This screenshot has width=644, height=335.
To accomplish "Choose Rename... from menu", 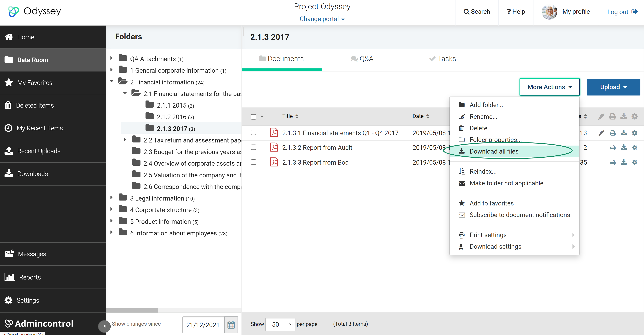I will (514, 116).
